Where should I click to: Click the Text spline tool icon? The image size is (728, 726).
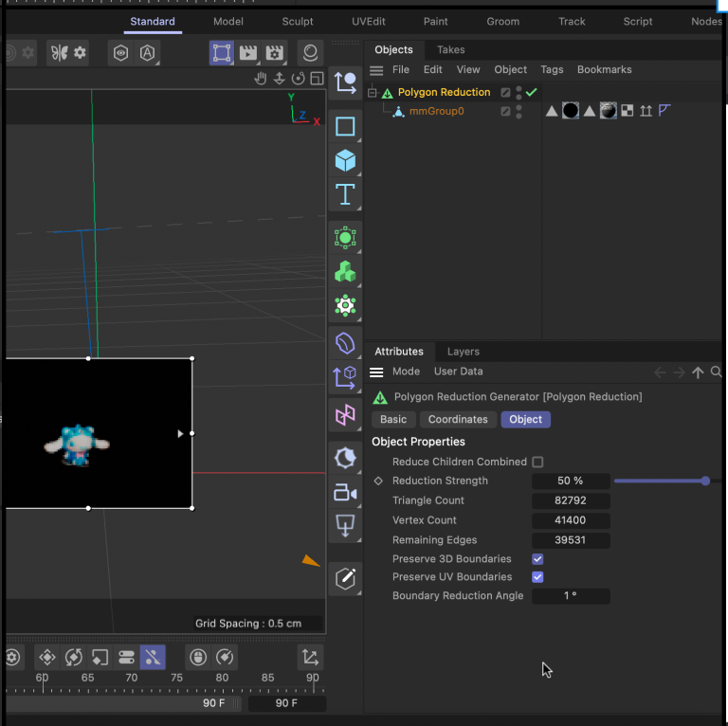click(x=345, y=195)
